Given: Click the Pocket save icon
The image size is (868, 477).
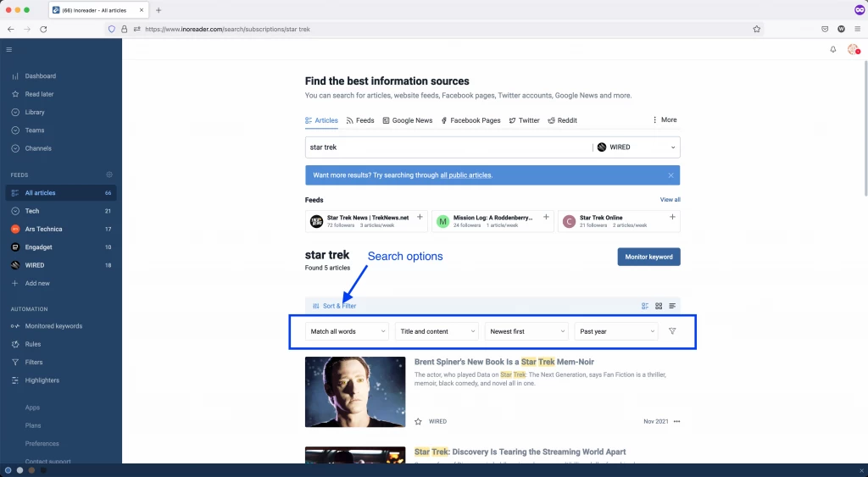Looking at the screenshot, I should point(824,30).
